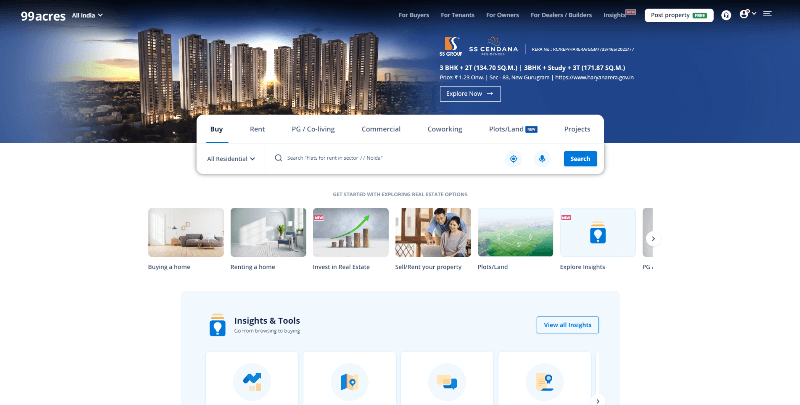Open the user profile dropdown
Viewport: 800px width, 405px height.
pos(746,15)
